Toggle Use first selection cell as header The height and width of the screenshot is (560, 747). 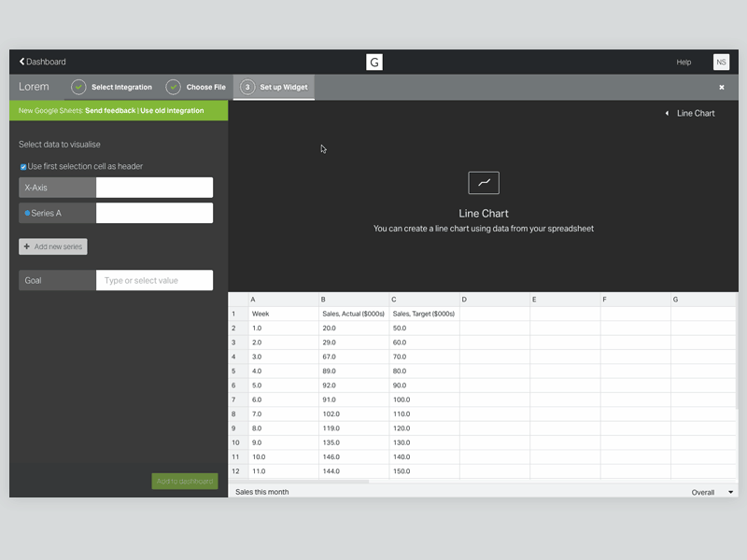(22, 167)
